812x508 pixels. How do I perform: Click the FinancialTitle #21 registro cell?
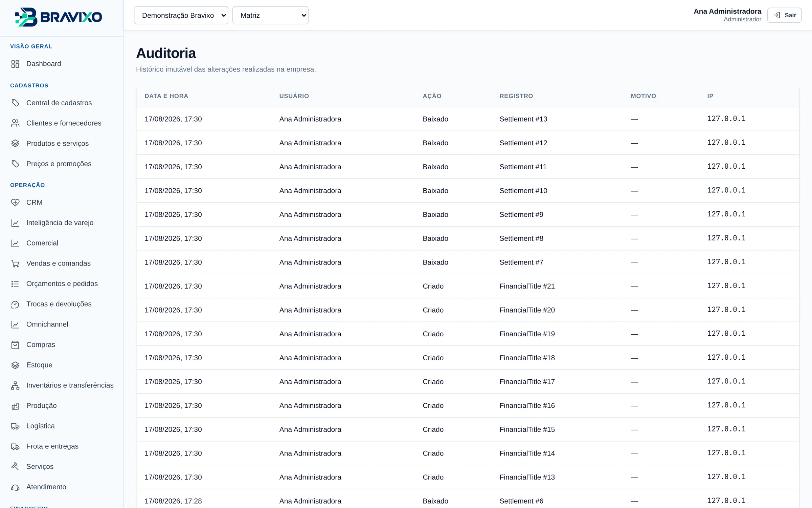click(x=527, y=286)
